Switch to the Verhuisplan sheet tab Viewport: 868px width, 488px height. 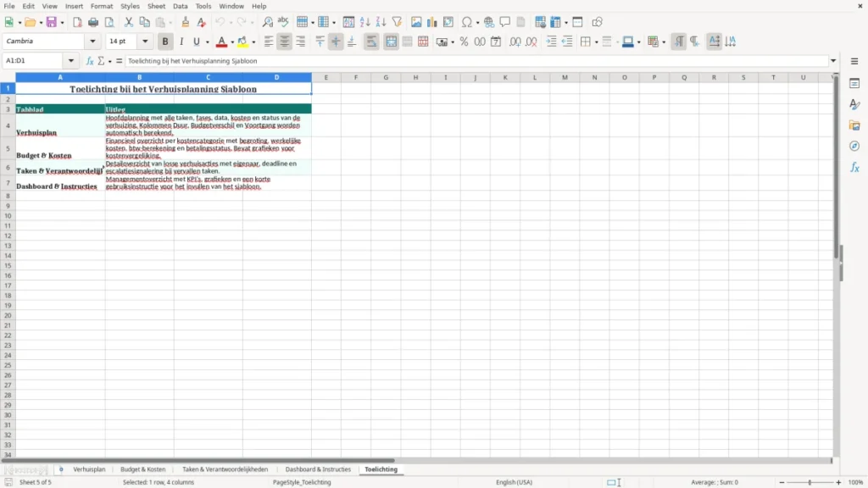[x=89, y=469]
